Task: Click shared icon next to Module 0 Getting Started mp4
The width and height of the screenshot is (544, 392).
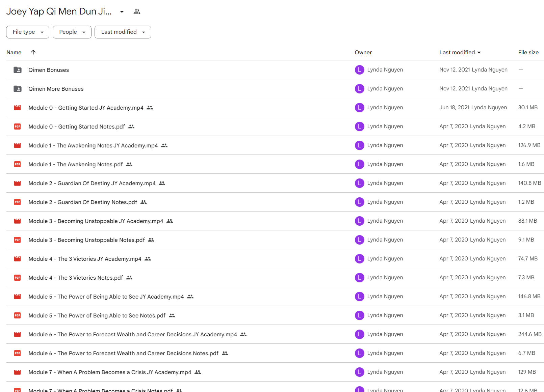Action: point(150,108)
